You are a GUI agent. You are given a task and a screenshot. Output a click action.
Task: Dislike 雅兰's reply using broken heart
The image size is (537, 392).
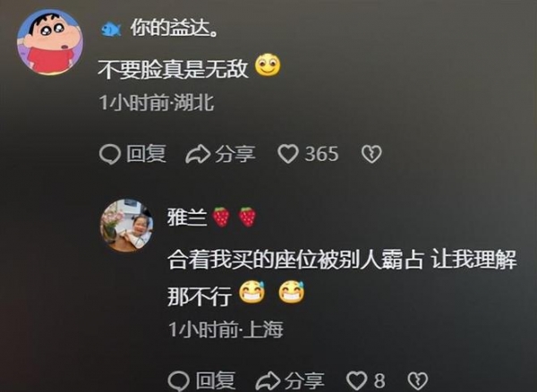pos(418,380)
